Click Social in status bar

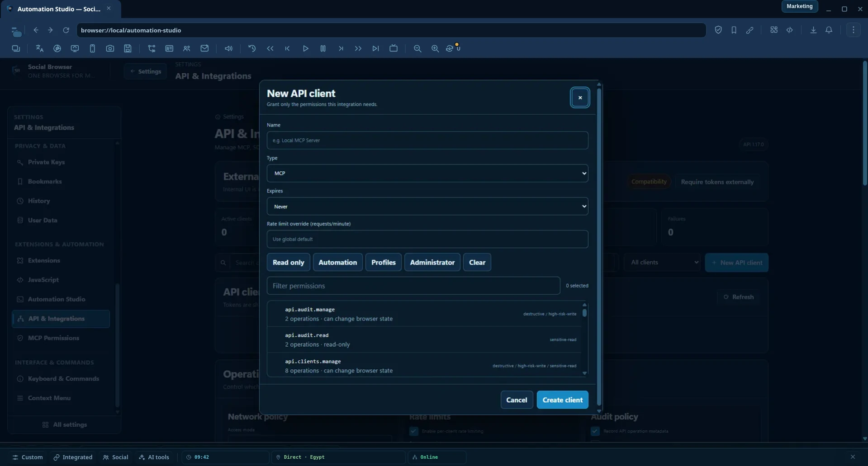(116, 457)
